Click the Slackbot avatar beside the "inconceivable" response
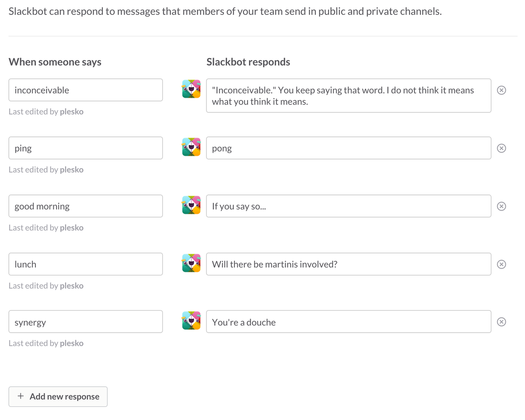 (x=191, y=89)
